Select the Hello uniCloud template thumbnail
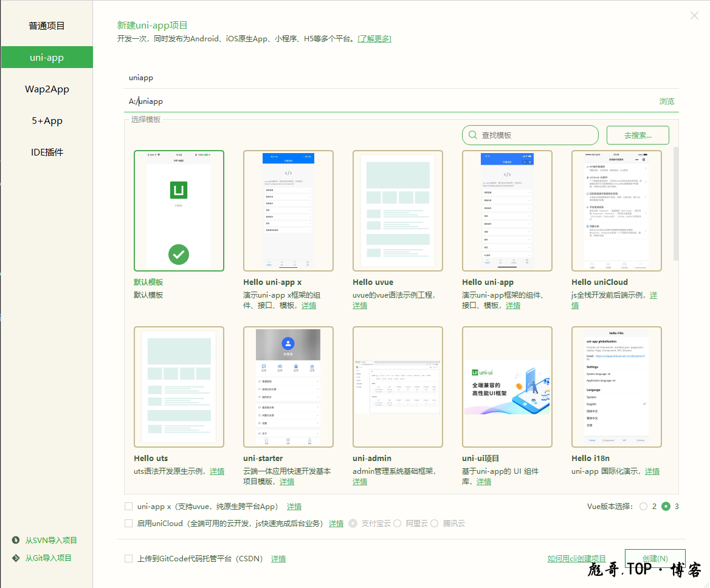 pos(617,211)
